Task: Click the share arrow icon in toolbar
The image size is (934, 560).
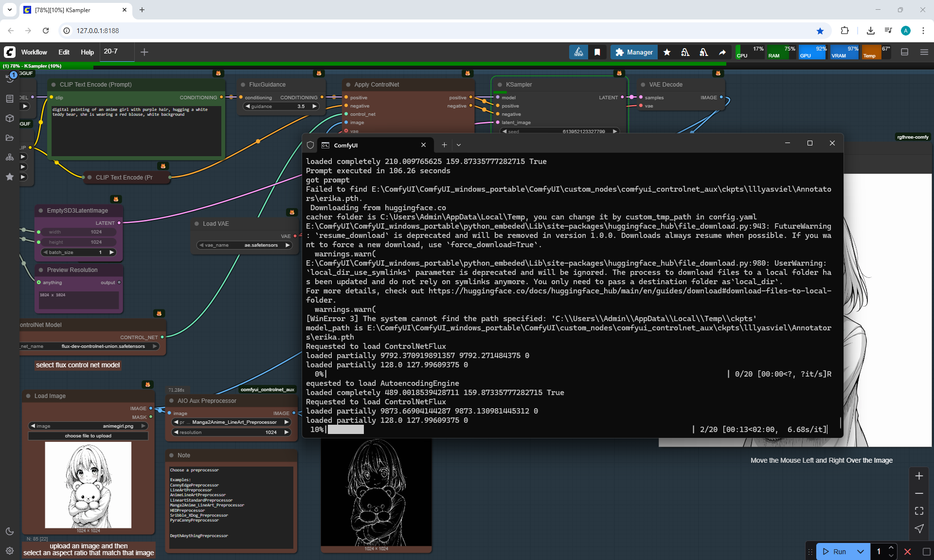Action: coord(722,52)
